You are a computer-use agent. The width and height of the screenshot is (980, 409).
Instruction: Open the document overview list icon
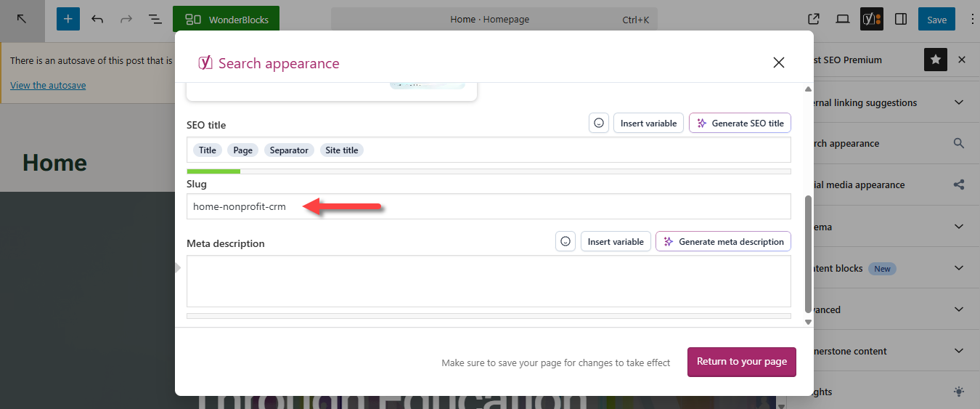pyautogui.click(x=155, y=19)
